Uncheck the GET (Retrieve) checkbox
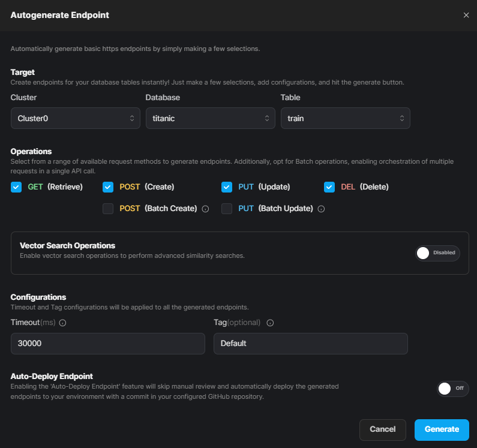The image size is (477, 448). pyautogui.click(x=16, y=187)
